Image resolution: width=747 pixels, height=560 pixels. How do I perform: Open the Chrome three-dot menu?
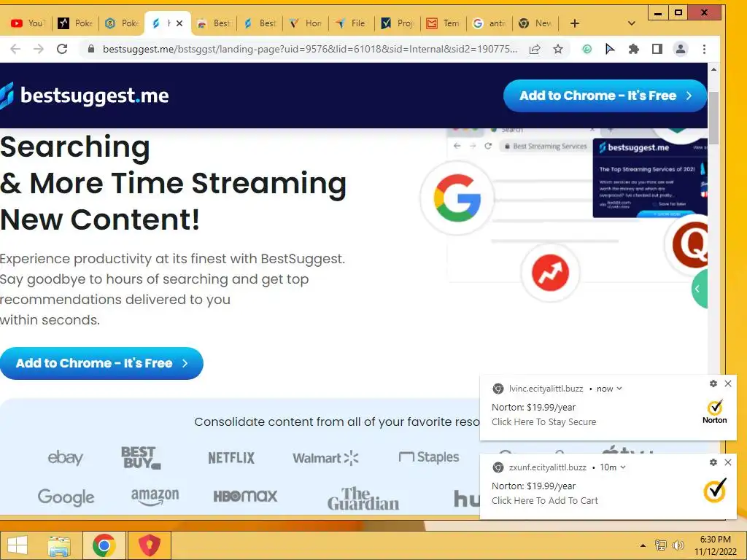coord(704,49)
